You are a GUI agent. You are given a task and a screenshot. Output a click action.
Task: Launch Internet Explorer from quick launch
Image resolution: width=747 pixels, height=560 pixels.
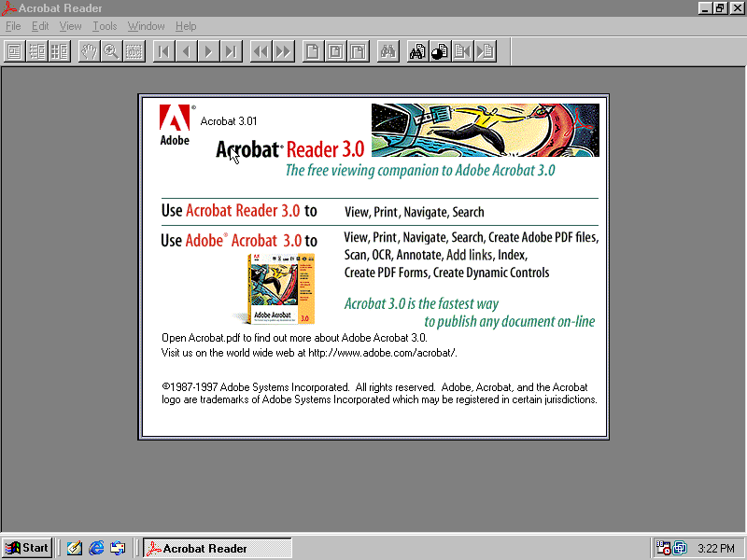pos(96,548)
